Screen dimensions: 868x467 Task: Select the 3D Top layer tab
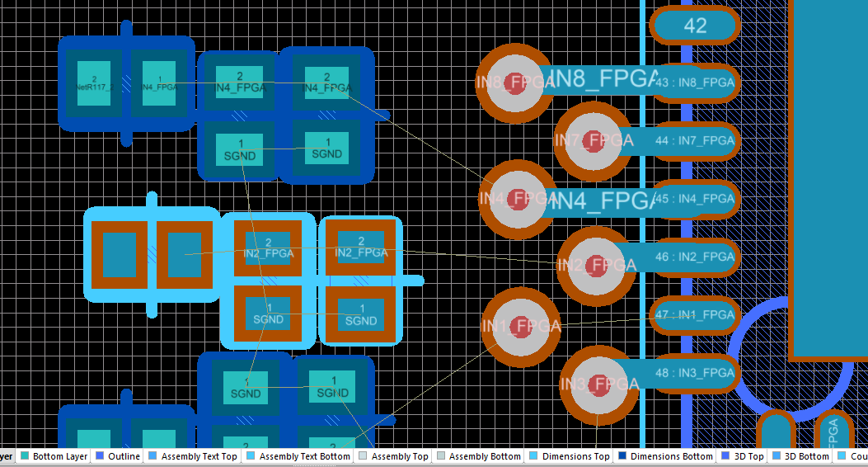(x=742, y=456)
